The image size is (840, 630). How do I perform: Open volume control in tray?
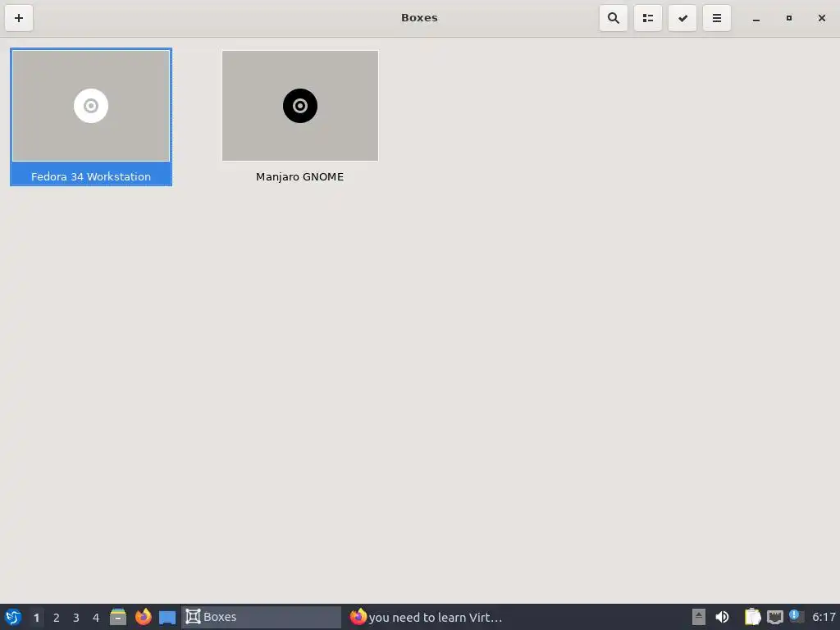tap(722, 617)
